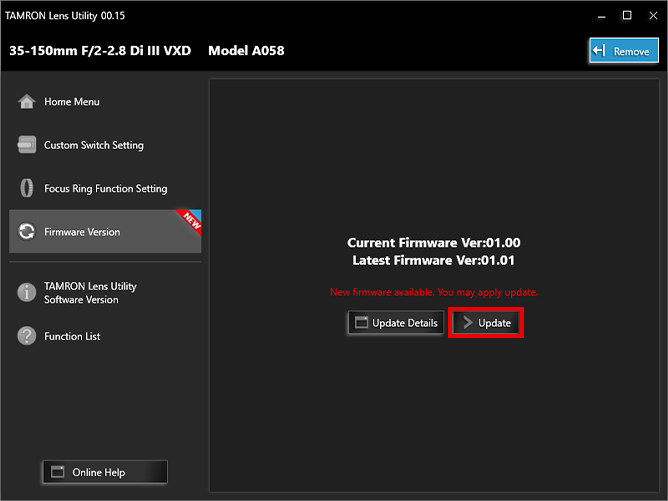
Task: Select the Firmware Version menu item
Action: click(x=105, y=231)
